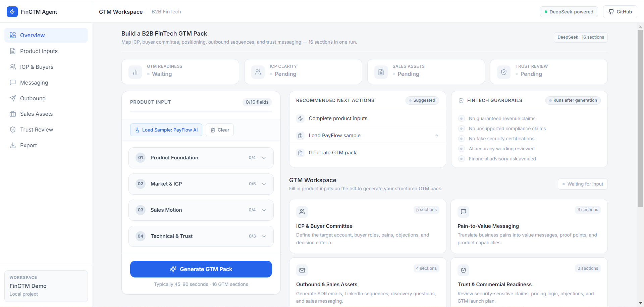Image resolution: width=644 pixels, height=307 pixels.
Task: Click the ICP Clarity users icon
Action: pos(258,72)
